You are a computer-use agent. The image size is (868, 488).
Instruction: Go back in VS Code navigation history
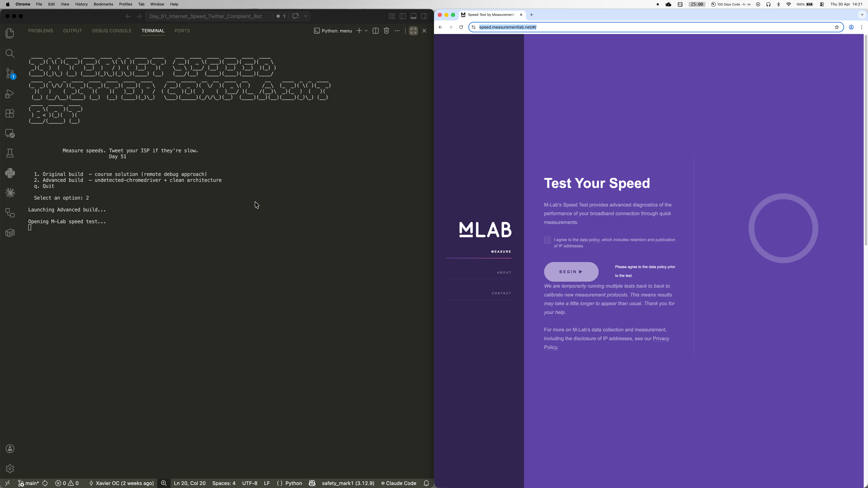pos(128,16)
